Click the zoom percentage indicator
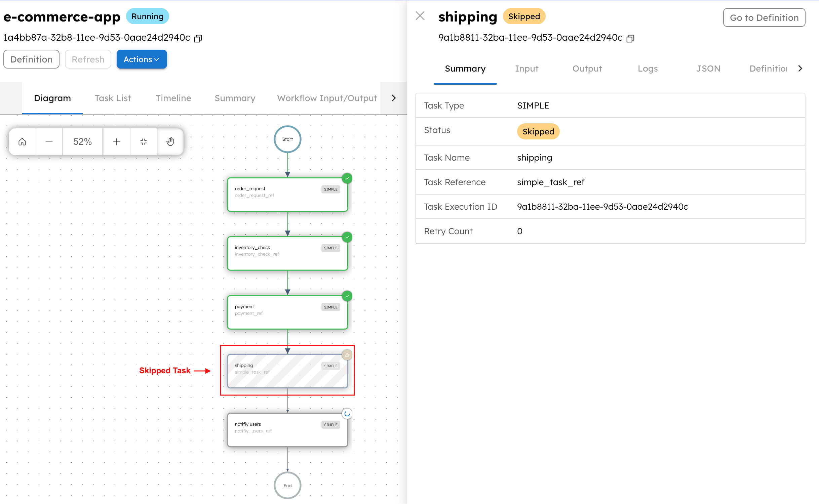819x504 pixels. pos(82,141)
